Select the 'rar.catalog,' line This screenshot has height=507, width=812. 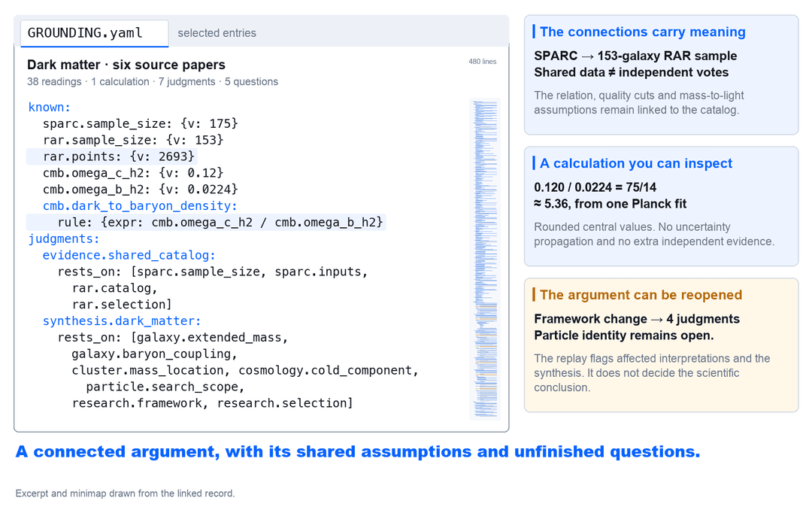coord(114,288)
